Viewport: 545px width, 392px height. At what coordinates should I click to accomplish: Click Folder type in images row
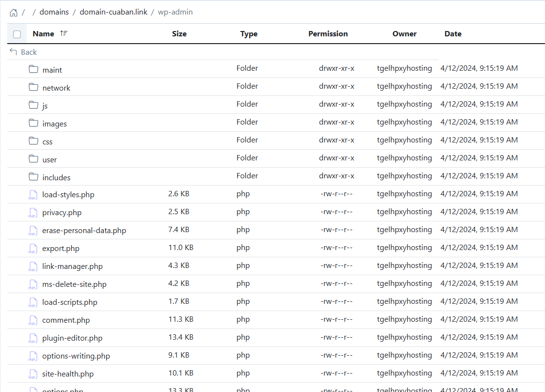[x=247, y=122]
